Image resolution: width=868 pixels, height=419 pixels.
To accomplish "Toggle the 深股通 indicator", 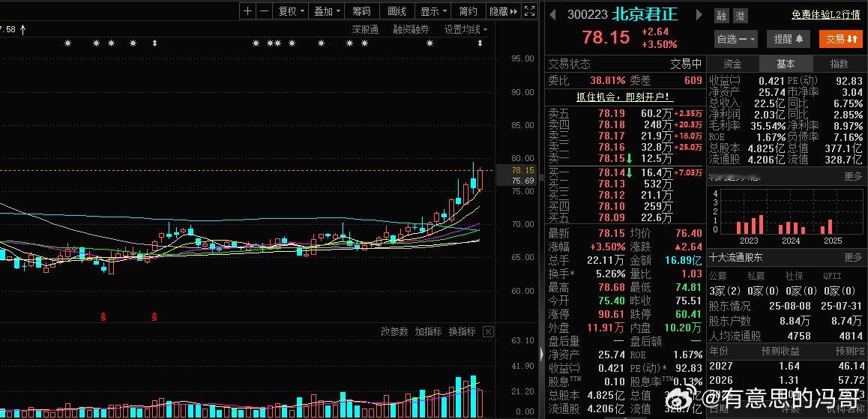I will [x=365, y=29].
